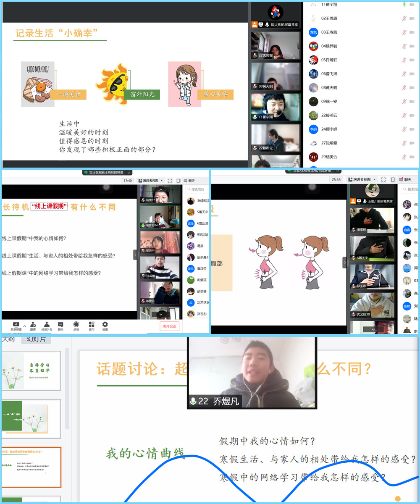Open 演讲者视图 dropdown beside the 25:55 timer
420x504 pixels.
362,179
